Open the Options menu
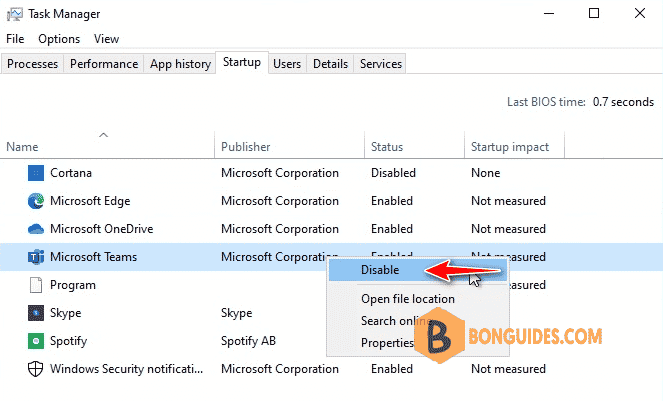 tap(59, 39)
